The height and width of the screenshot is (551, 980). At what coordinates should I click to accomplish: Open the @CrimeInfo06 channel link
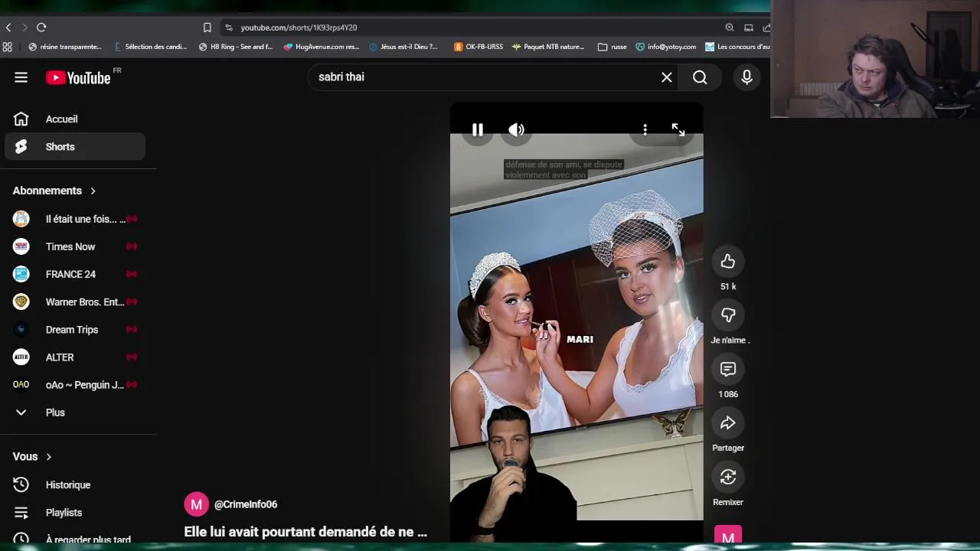pyautogui.click(x=246, y=504)
